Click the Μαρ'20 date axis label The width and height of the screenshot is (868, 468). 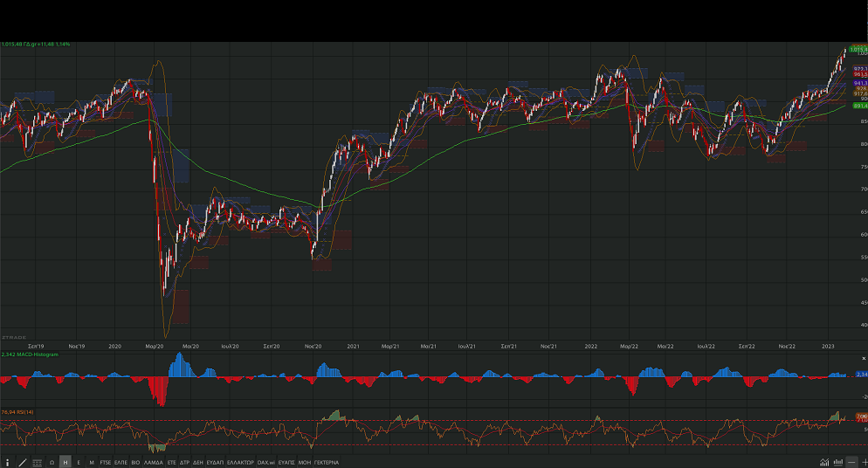[155, 347]
